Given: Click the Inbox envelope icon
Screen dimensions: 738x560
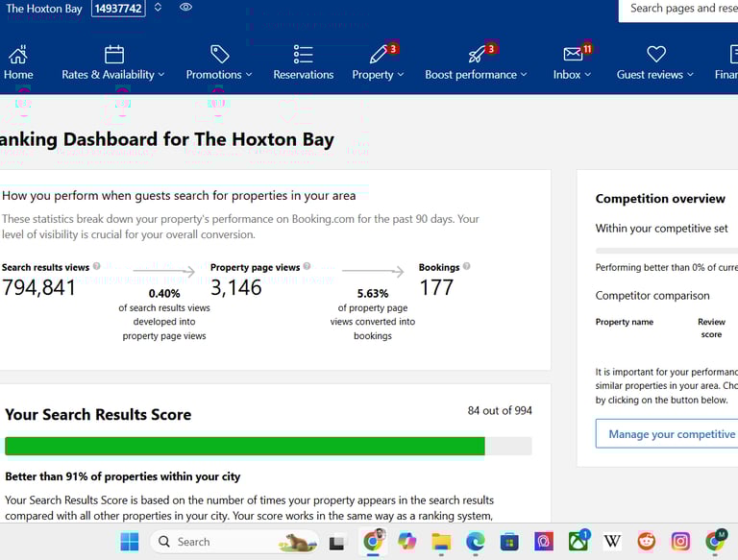Looking at the screenshot, I should [x=573, y=55].
